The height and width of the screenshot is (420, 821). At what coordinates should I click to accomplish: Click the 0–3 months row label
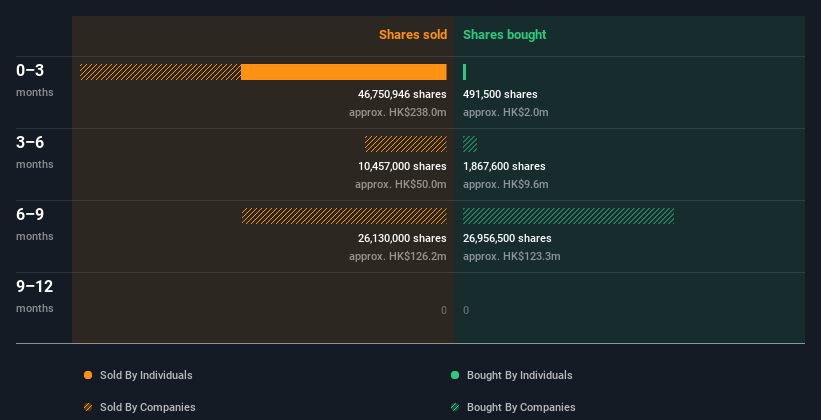click(35, 80)
